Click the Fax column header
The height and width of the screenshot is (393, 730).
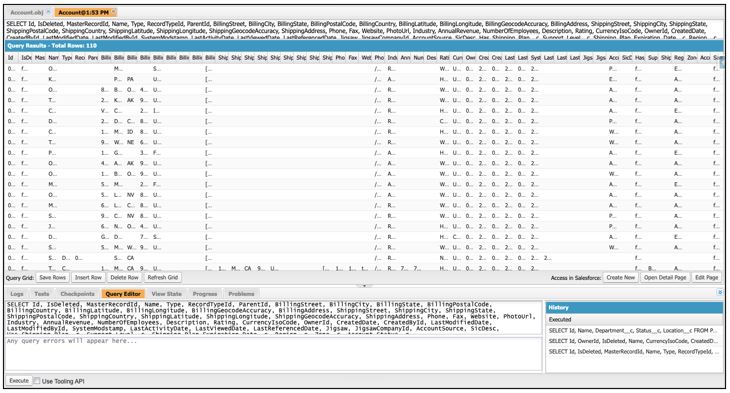point(353,58)
